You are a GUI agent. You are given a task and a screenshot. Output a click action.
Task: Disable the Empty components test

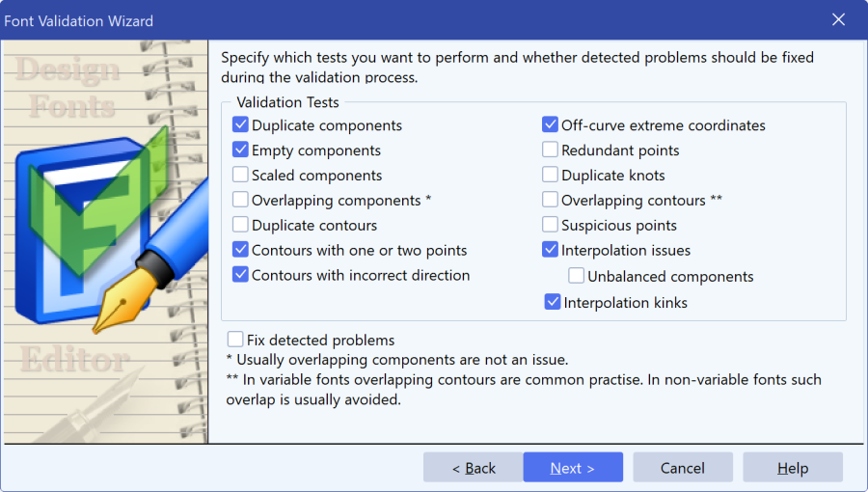tap(240, 150)
